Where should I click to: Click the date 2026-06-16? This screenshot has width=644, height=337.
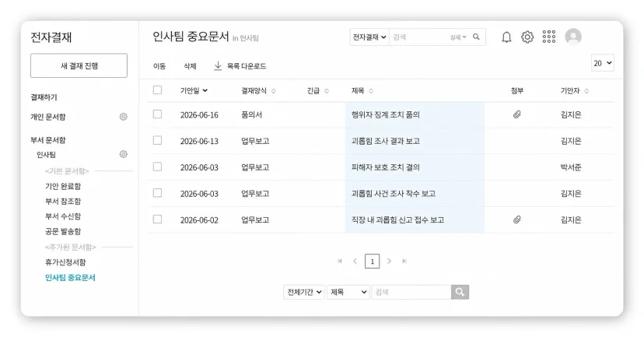[x=199, y=115]
